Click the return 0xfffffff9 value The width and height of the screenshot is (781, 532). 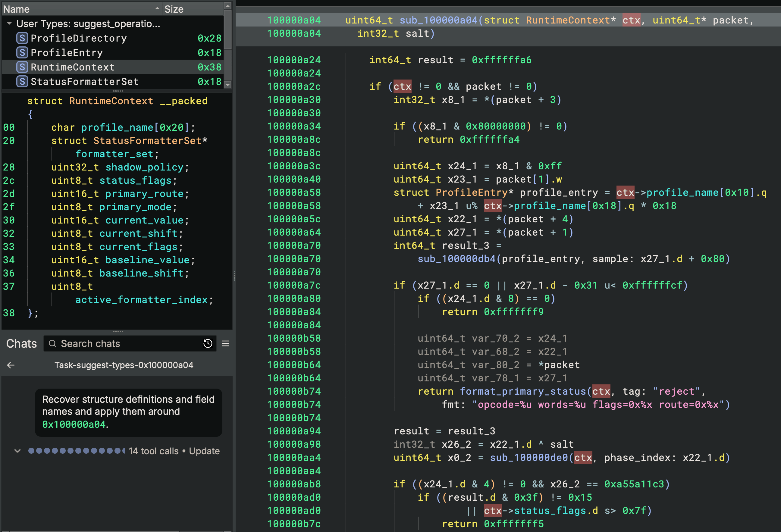(x=514, y=312)
